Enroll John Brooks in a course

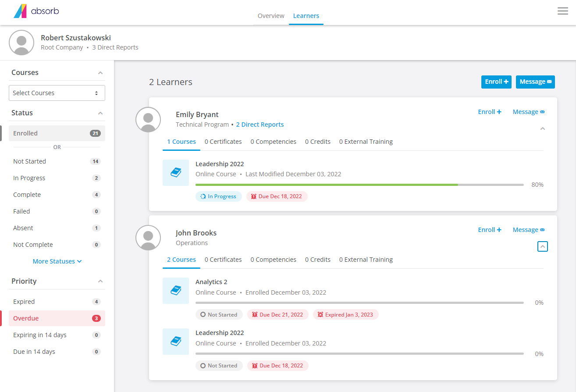490,230
